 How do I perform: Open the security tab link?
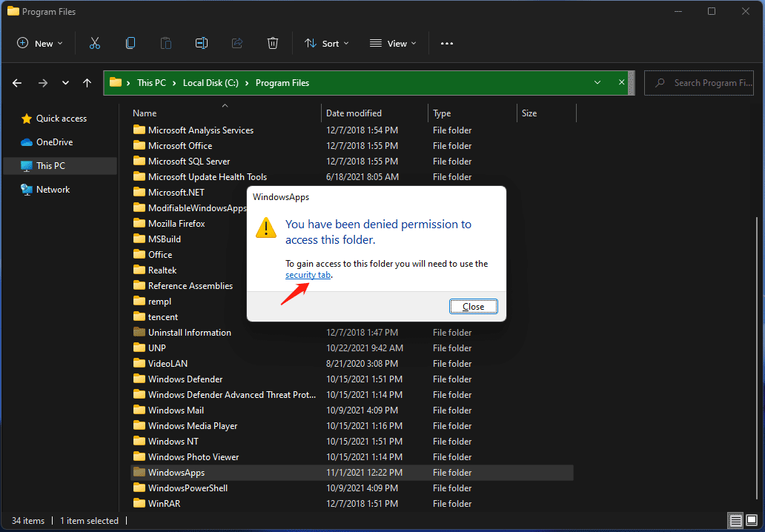[308, 275]
